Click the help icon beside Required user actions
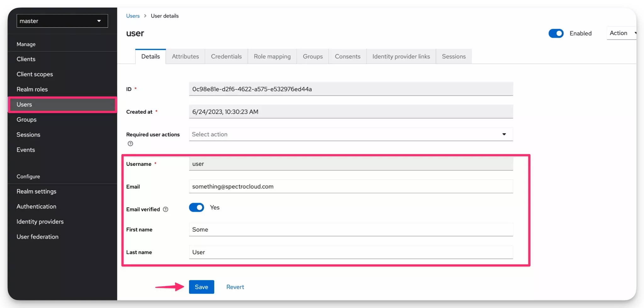Screen dimensions: 644x308 point(130,143)
